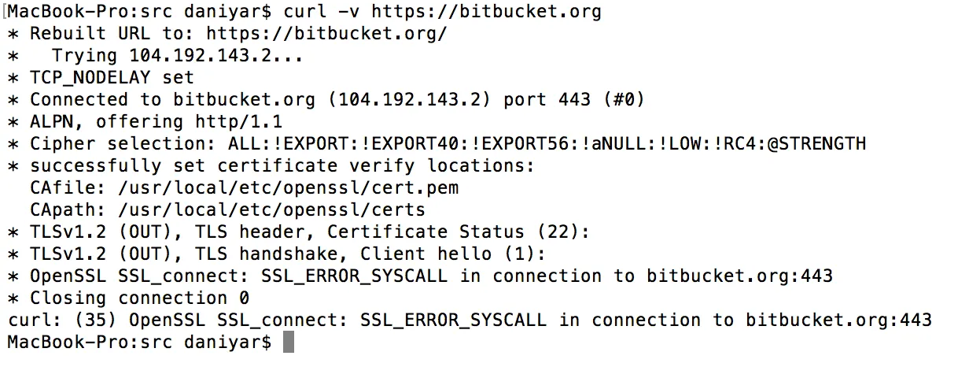Click the TCP_NODELAY set line
This screenshot has height=389, width=980.
coord(112,78)
